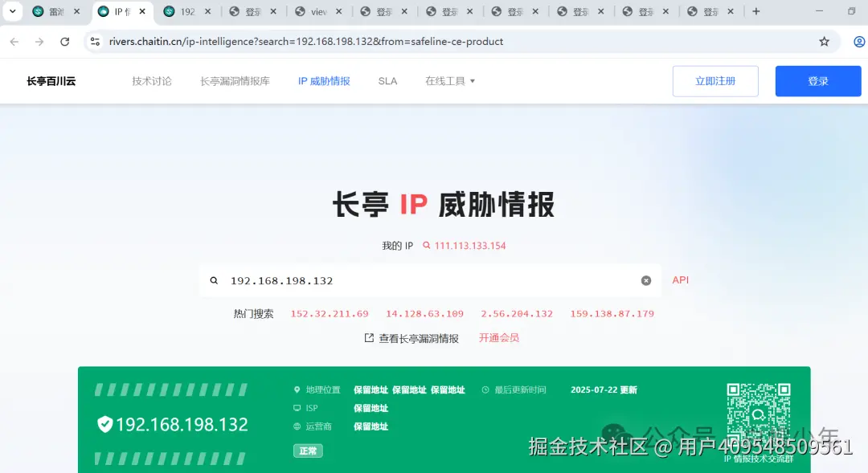
Task: Search hot IP 152.32.211.69
Action: pos(330,314)
